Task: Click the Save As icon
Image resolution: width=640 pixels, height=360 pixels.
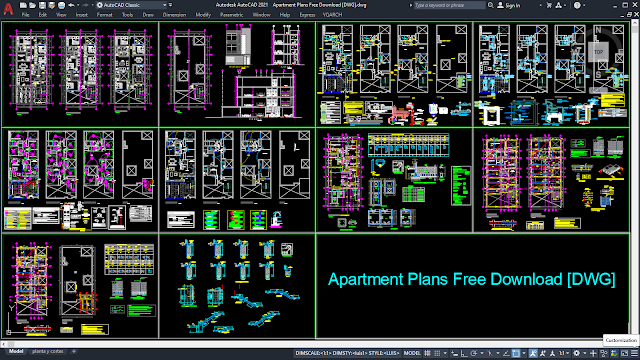Action: (51, 5)
